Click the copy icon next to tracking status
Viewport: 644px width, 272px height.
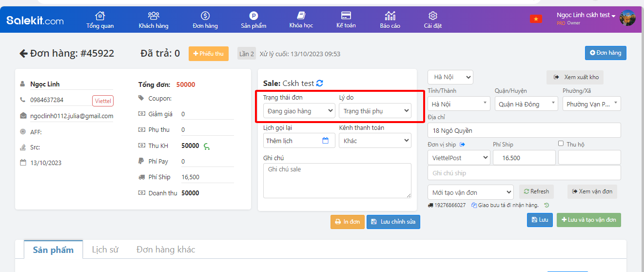coord(474,206)
